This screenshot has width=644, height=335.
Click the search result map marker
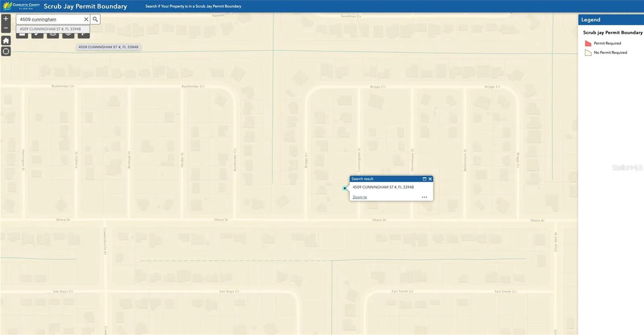point(345,188)
